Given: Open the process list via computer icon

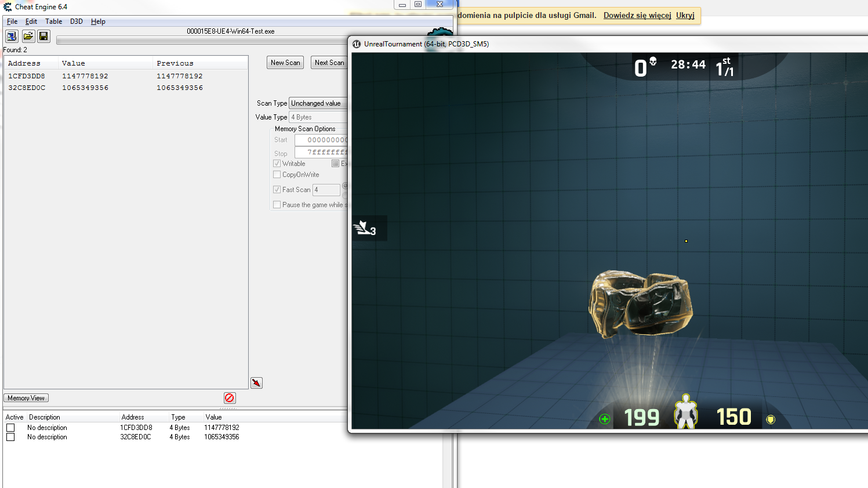Looking at the screenshot, I should 12,37.
